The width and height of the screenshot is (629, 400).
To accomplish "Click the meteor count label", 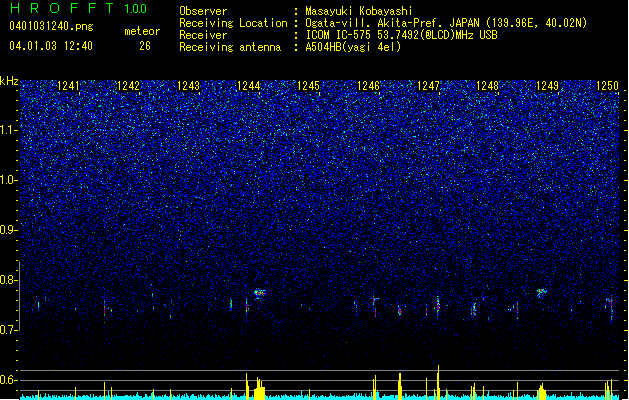I will [142, 31].
